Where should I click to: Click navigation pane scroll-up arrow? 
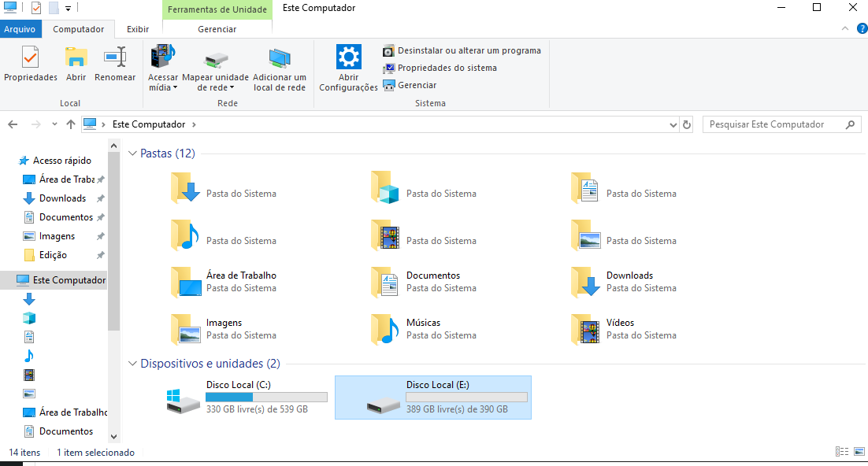click(x=113, y=146)
